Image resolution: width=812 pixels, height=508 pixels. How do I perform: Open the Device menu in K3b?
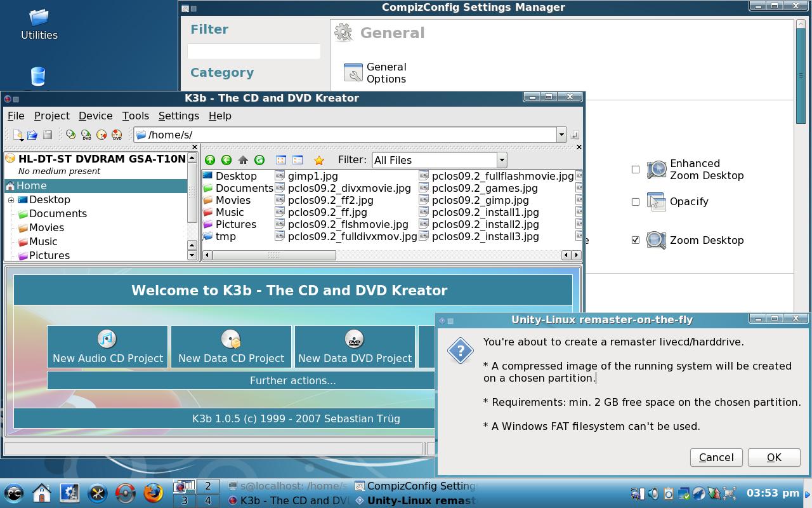click(x=96, y=116)
